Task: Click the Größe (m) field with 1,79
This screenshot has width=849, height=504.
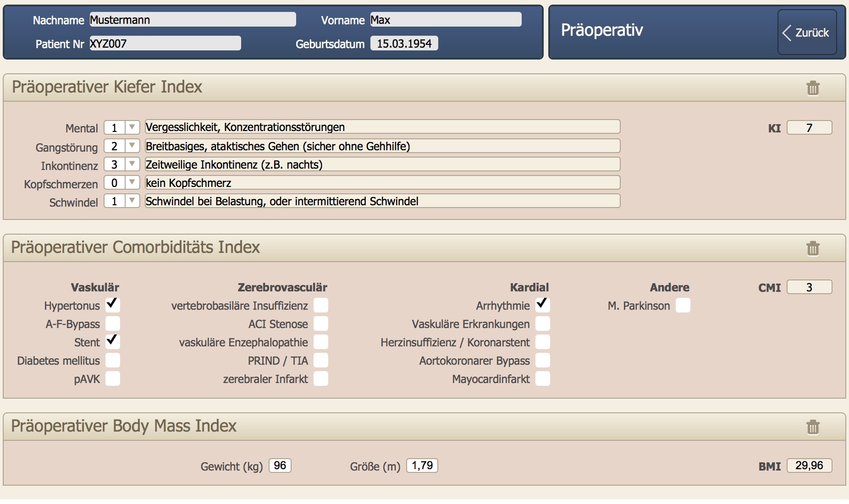Action: (422, 466)
